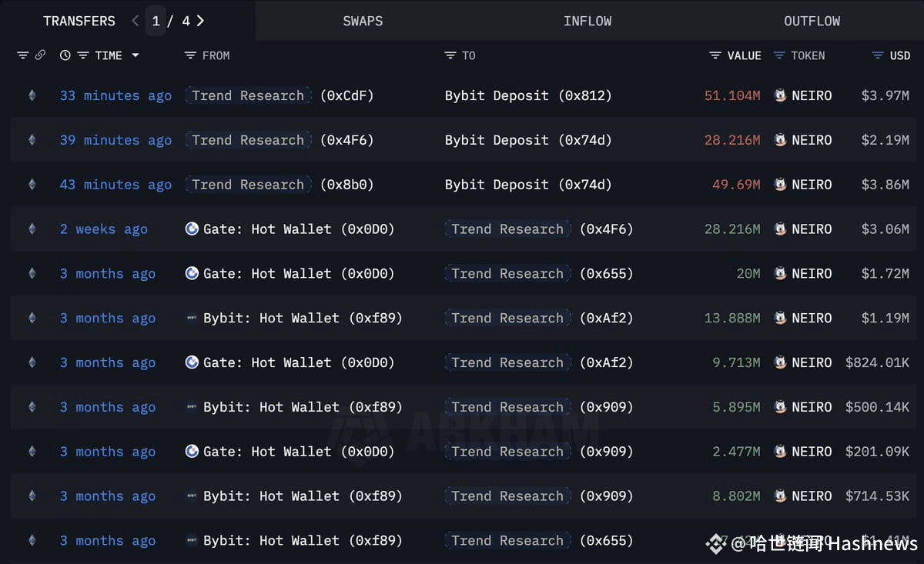Click Gate logo on the 2.477M row
The image size is (924, 564).
tap(192, 452)
